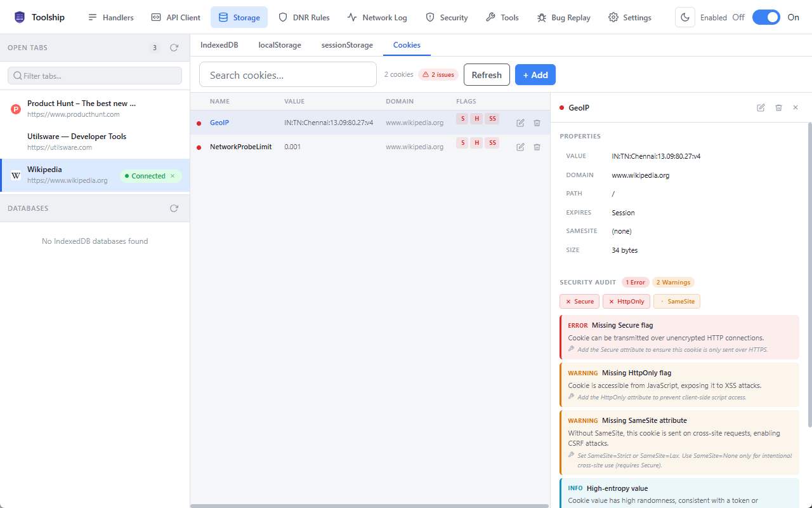Edit the NetworkProbeLimit cookie

[x=520, y=147]
